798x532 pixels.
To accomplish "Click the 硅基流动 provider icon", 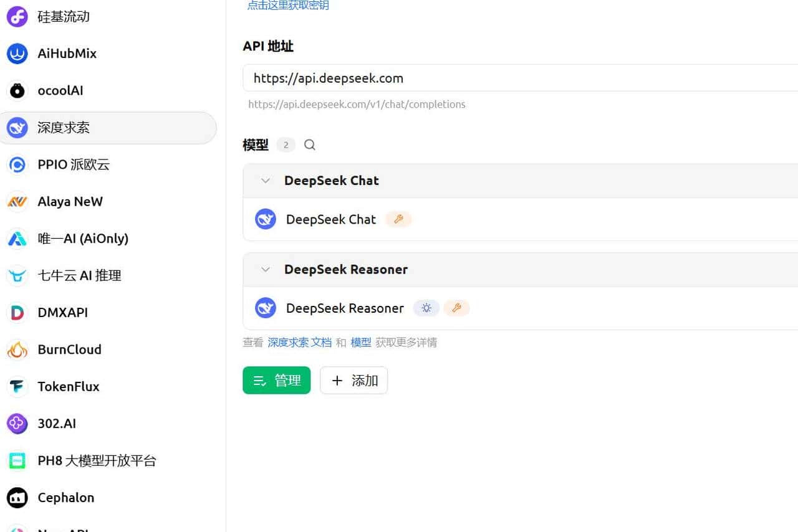I will pyautogui.click(x=17, y=16).
